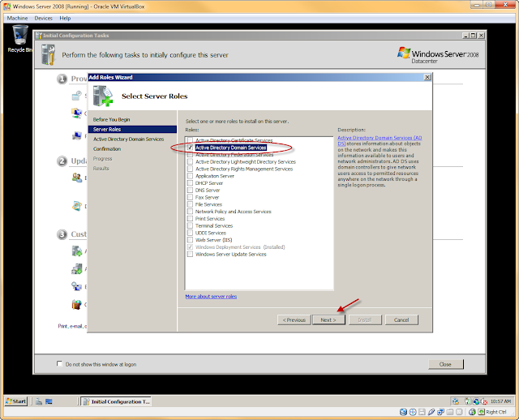Click Initial Configuration Tasks taskbar button
Viewport: 519px width, 420px height.
pyautogui.click(x=116, y=401)
